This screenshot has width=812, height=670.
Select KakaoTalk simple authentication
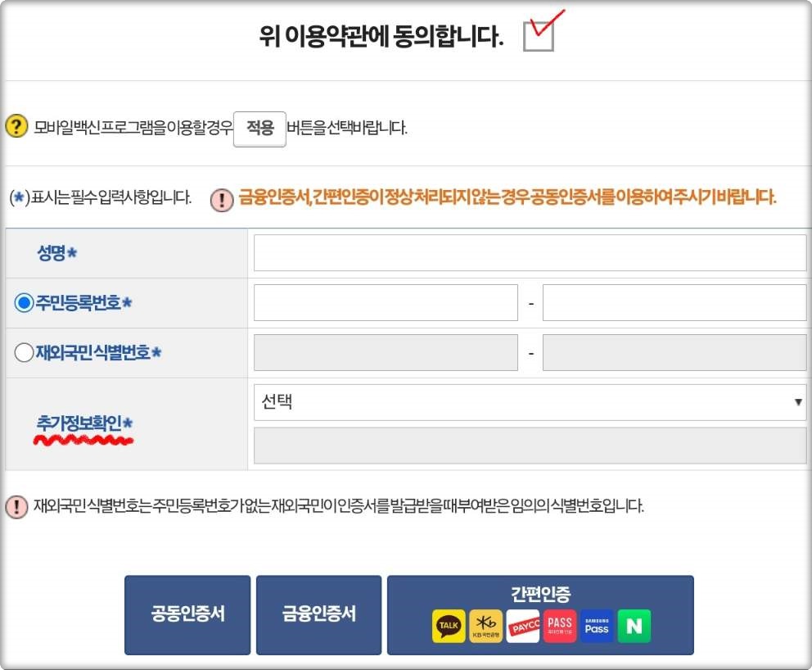coord(448,625)
